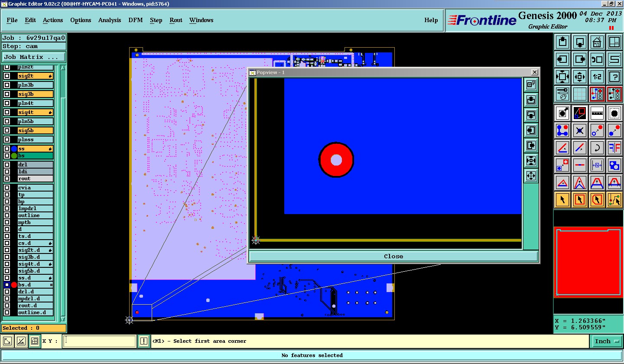624x364 pixels.
Task: Click the red board overview thumbnail
Action: click(x=588, y=262)
